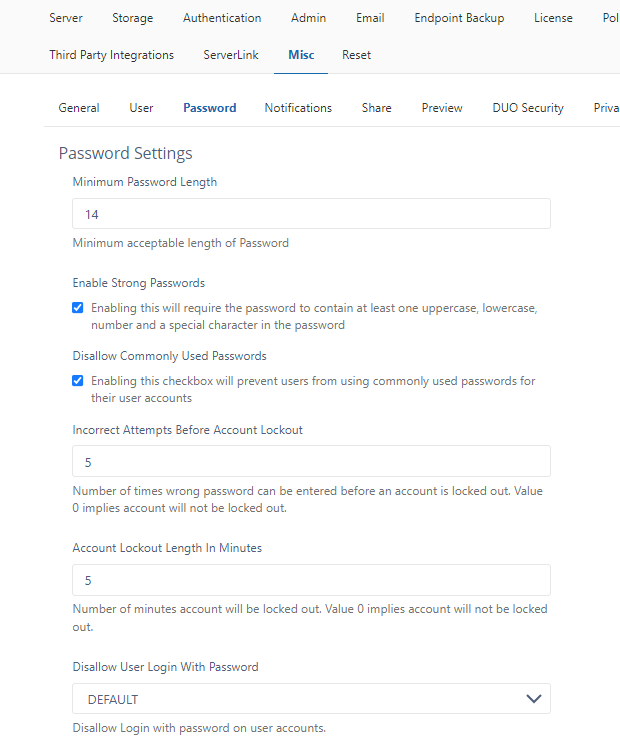
Task: Select the DUO Security sub-tab
Action: click(528, 108)
